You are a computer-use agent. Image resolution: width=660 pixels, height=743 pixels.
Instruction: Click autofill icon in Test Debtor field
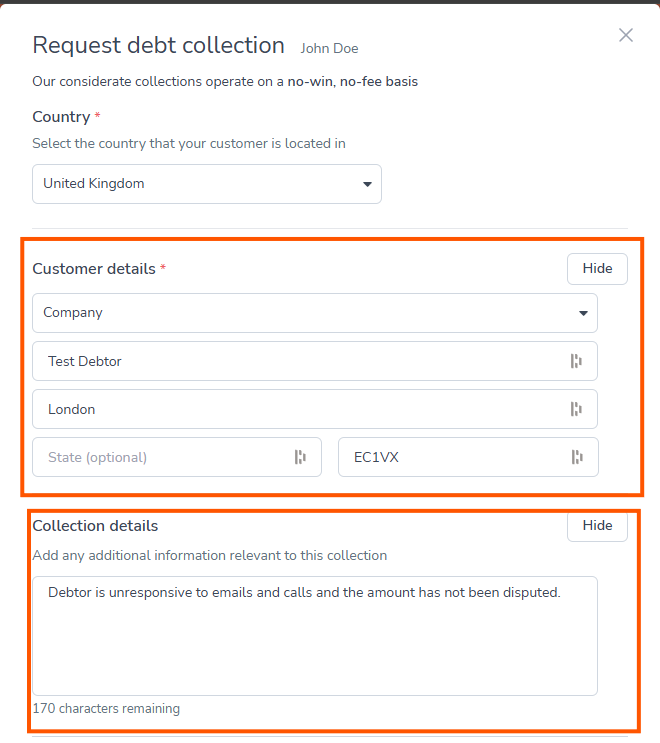pos(576,361)
